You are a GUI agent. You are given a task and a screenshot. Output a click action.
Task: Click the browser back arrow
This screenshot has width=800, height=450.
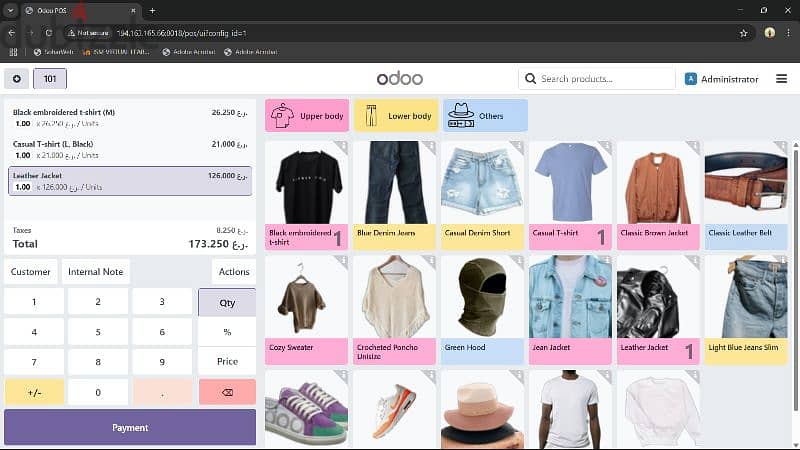11,33
